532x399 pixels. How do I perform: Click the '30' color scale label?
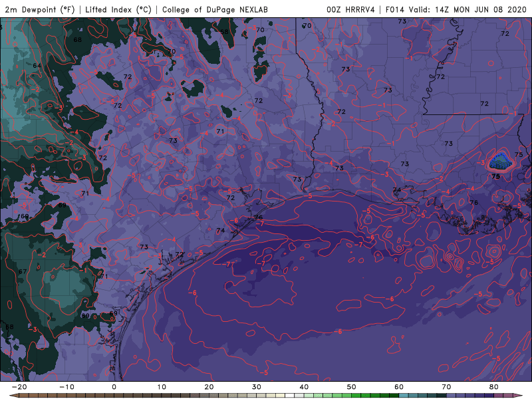[257, 387]
